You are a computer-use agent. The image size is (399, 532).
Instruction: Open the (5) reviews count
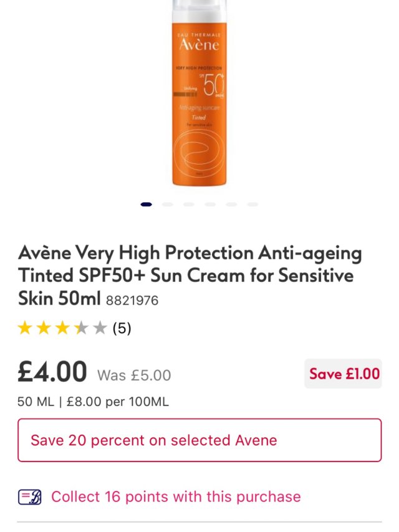tap(122, 328)
